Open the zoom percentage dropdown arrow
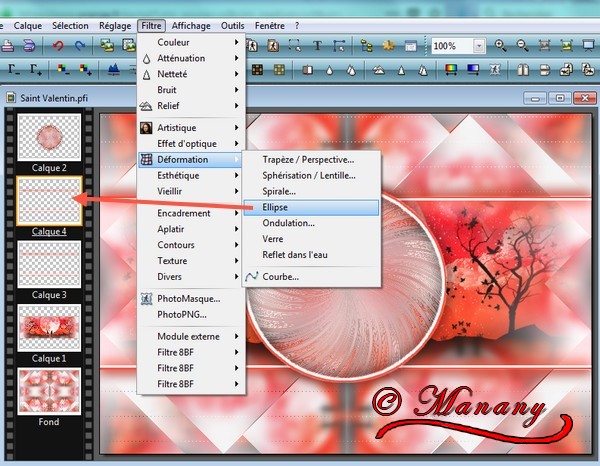600x466 pixels. point(479,46)
